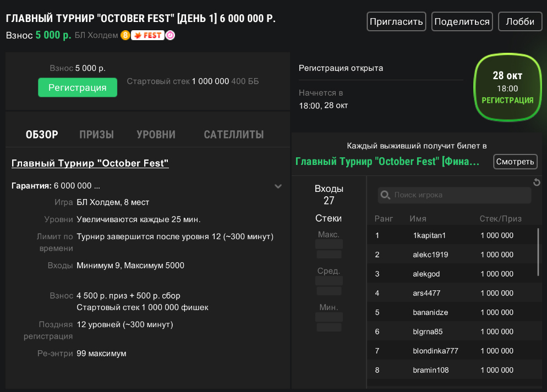Screen dimensions: 547x392
Task: Switch to the ПРИЗЫ tab
Action: coord(96,135)
